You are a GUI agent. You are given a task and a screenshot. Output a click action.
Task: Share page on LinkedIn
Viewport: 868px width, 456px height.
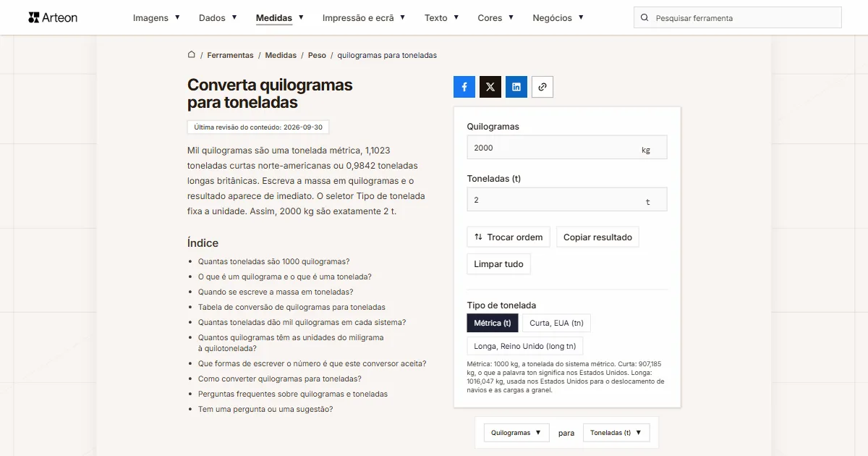516,87
